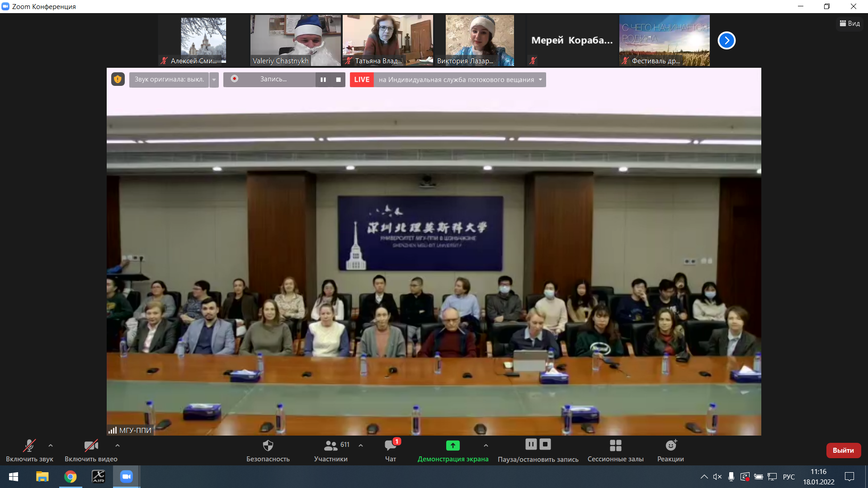The image size is (868, 488).
Task: Click the red LIVE badge
Action: [x=362, y=80]
